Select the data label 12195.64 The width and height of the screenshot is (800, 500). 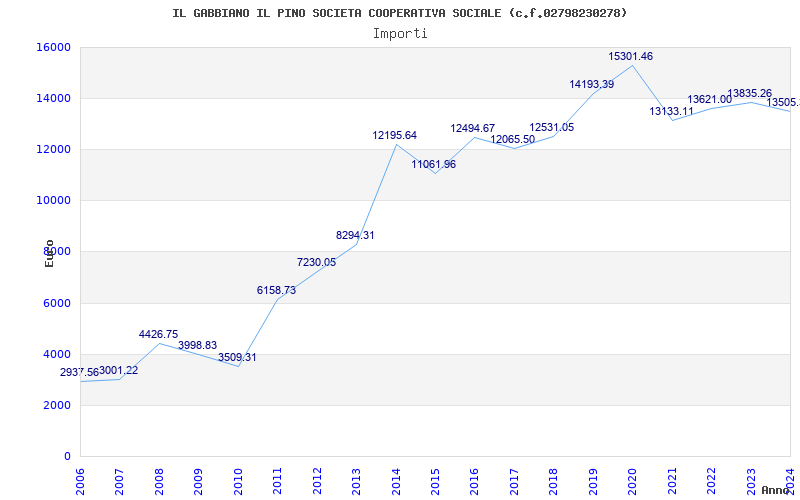click(394, 135)
